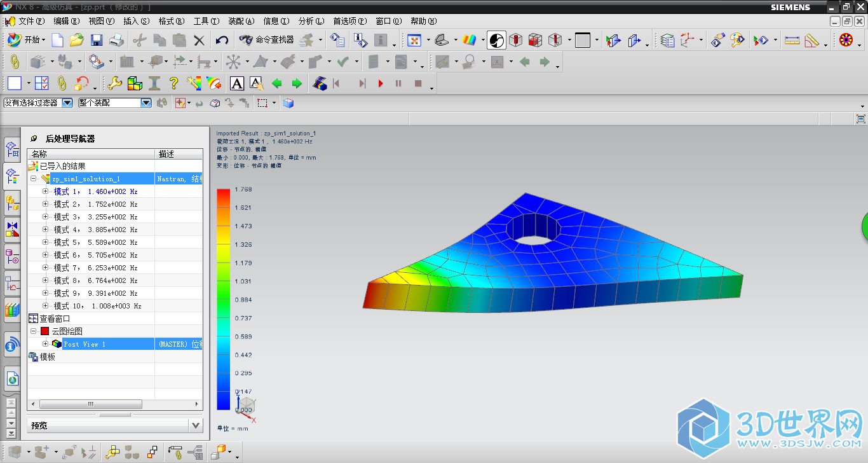Expand the 预览 preview panel chevron
The image size is (868, 463).
[x=196, y=425]
